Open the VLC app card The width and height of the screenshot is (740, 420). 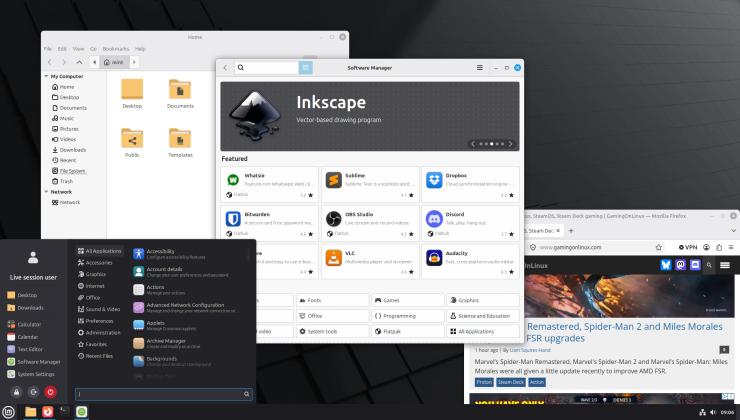370,262
